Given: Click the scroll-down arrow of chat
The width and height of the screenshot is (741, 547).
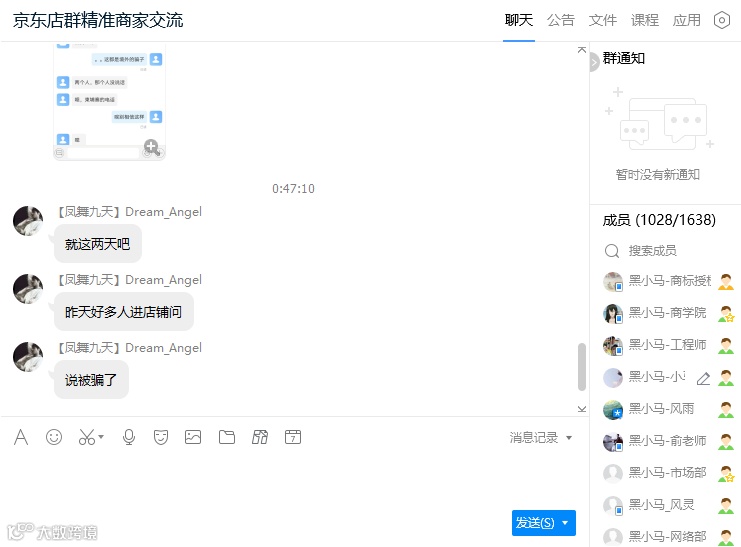Looking at the screenshot, I should click(582, 408).
